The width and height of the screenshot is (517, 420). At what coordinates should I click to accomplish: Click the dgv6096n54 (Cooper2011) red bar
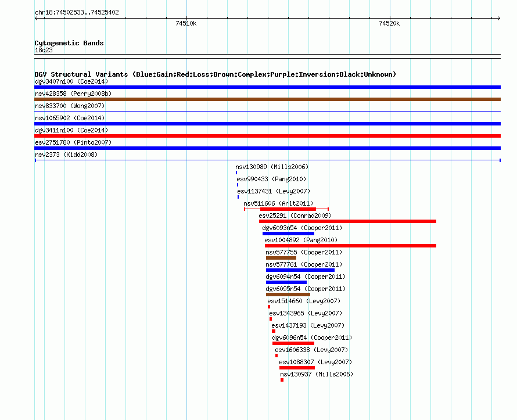tap(293, 343)
